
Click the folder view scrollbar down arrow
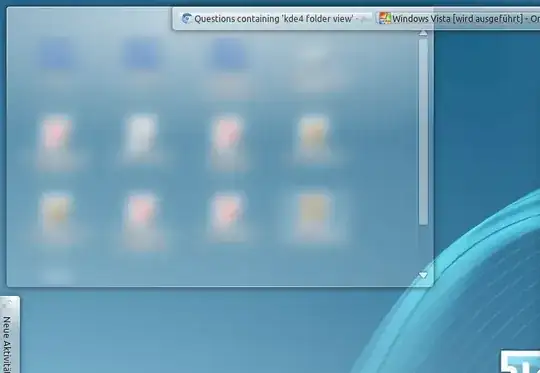423,275
